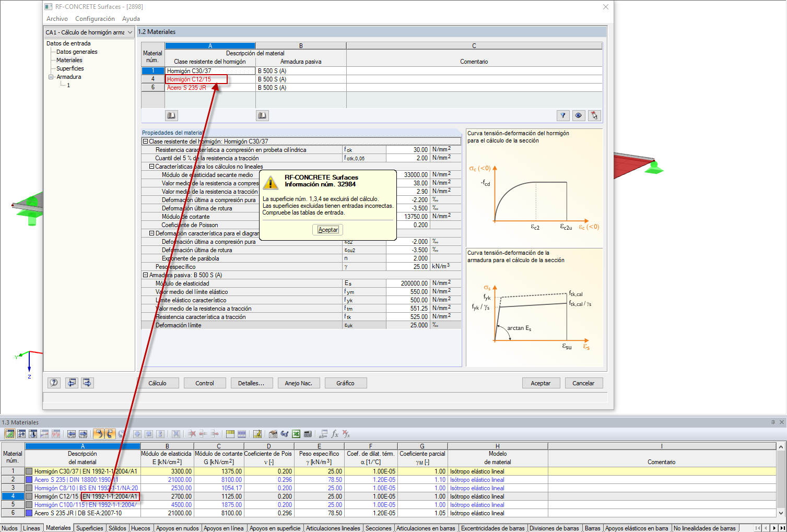The image size is (787, 532).
Task: Switch to the Barras tab
Action: tap(593, 528)
